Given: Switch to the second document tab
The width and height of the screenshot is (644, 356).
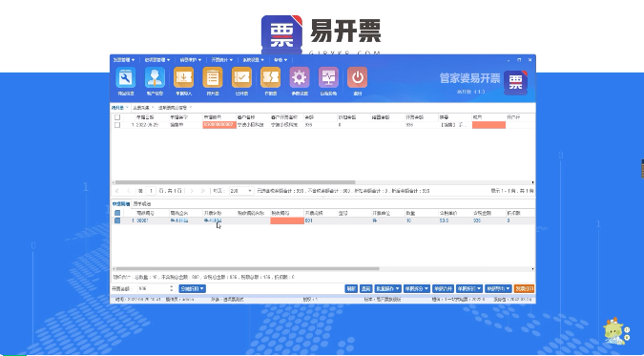Looking at the screenshot, I should (141, 108).
